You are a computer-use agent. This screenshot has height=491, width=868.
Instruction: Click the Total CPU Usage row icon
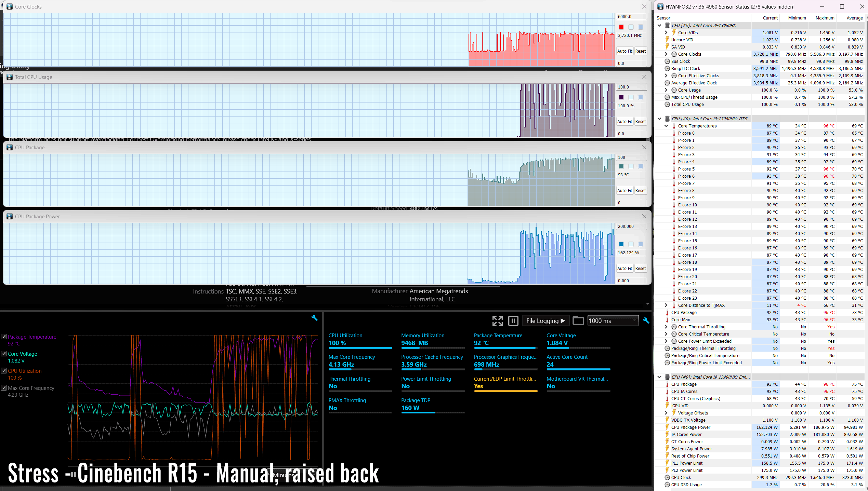point(667,105)
